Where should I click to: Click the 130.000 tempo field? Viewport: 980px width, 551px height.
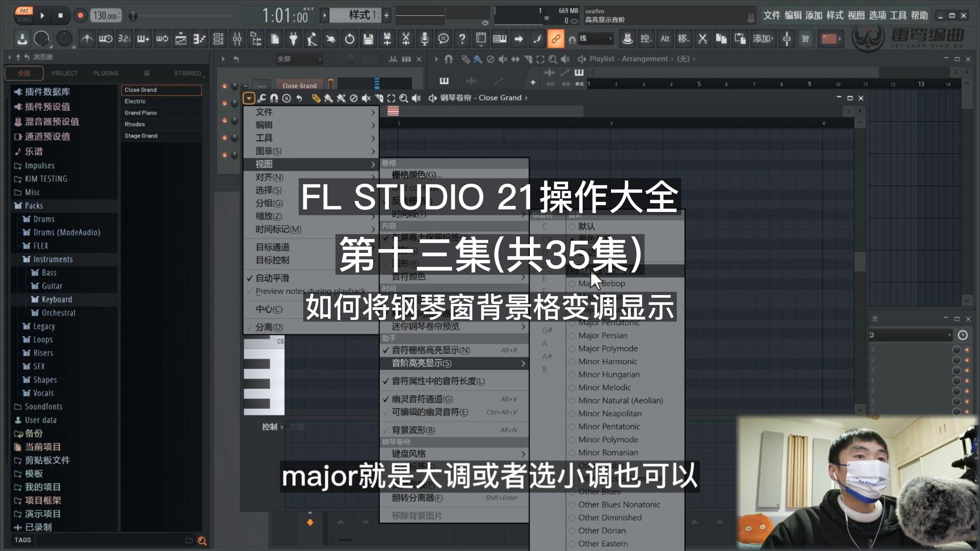(106, 16)
